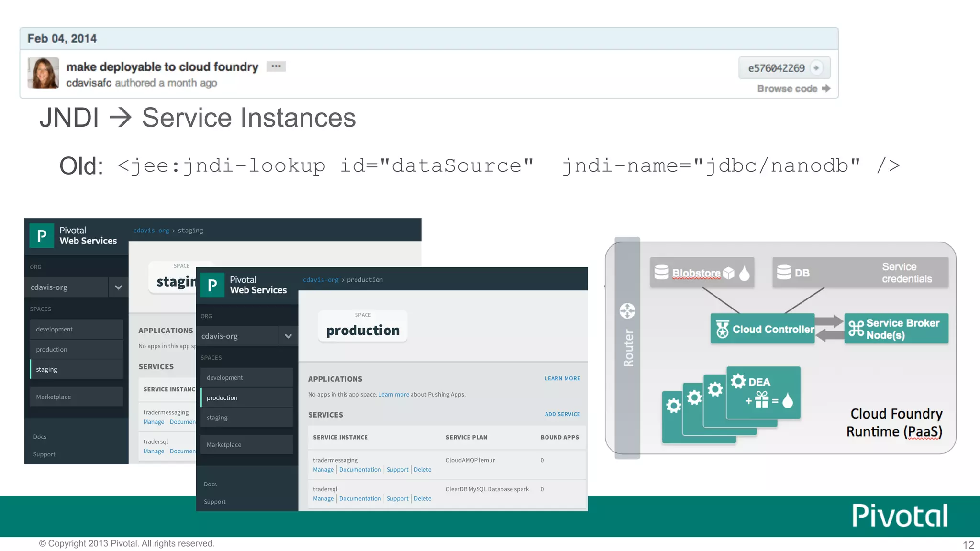Screen dimensions: 980x551
Task: Click Cloud Controller box
Action: tap(762, 329)
